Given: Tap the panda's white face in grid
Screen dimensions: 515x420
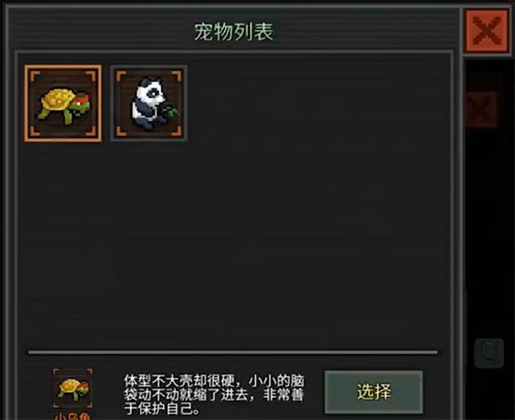Looking at the screenshot, I should [151, 90].
